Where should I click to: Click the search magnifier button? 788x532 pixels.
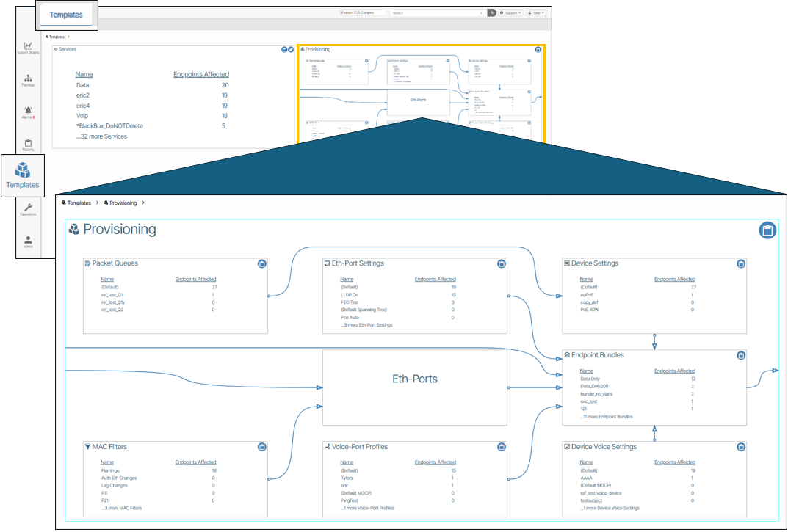pyautogui.click(x=491, y=12)
